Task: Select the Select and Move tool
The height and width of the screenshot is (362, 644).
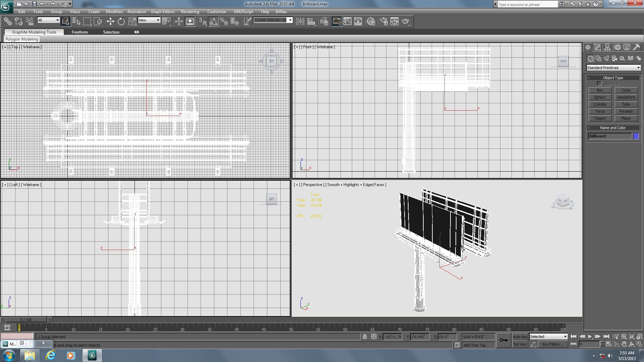Action: click(110, 21)
